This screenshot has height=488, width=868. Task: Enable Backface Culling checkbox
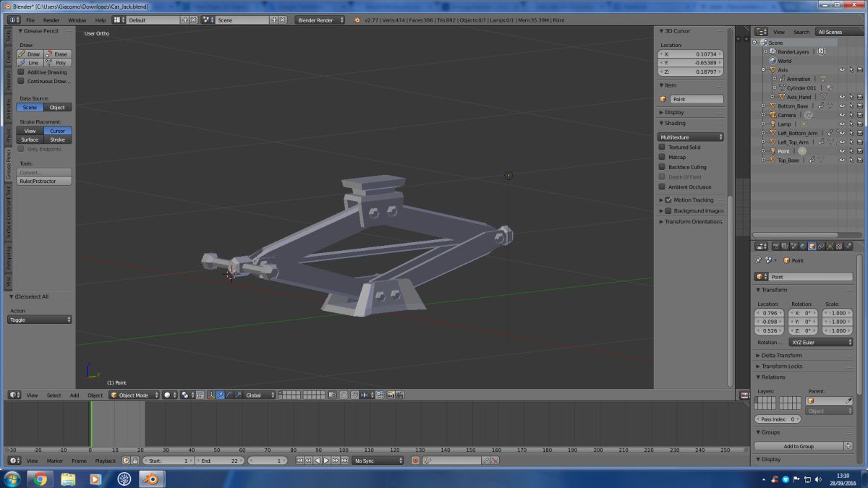click(662, 167)
